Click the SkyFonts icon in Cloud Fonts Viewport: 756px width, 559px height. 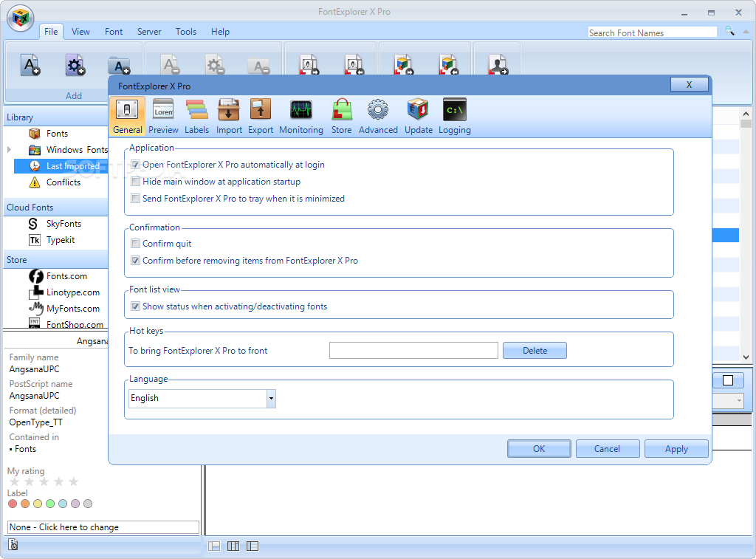(33, 223)
